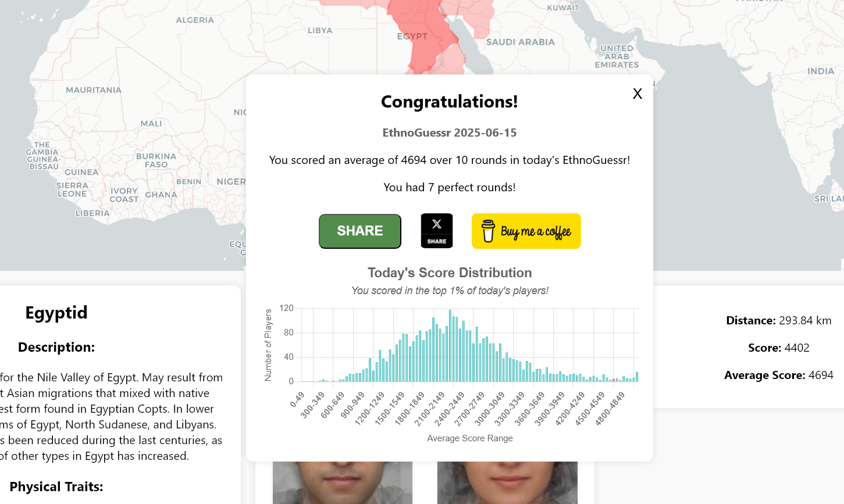Click the Egyptid heading in the info panel
The height and width of the screenshot is (504, 844).
56,313
